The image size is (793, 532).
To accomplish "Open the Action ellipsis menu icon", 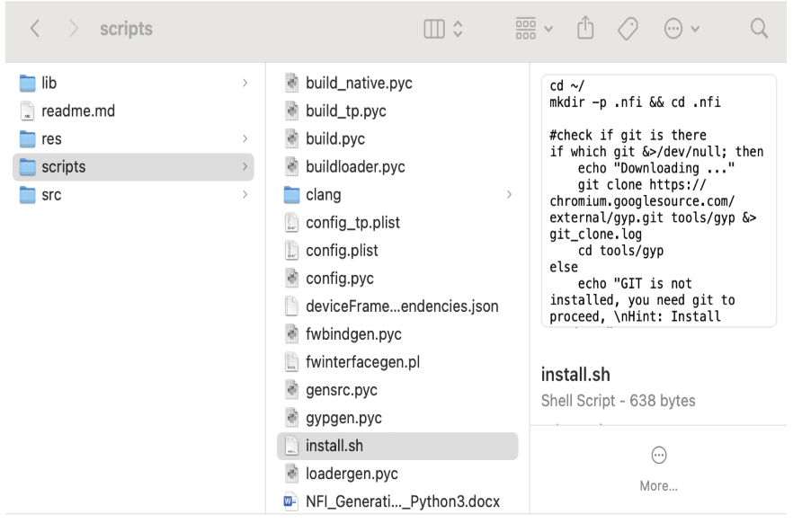I will [673, 29].
